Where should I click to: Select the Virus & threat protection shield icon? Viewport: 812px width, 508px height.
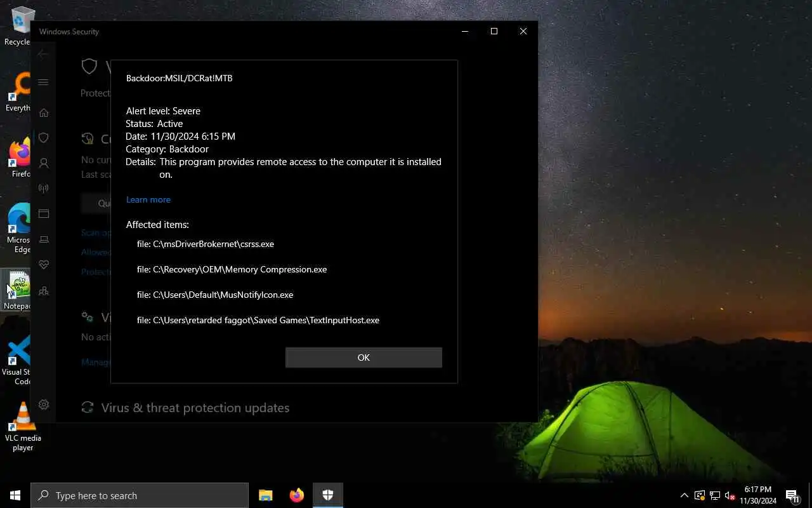[x=44, y=138]
